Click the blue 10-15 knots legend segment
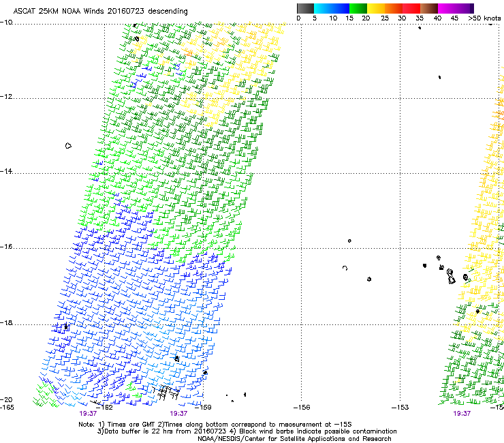 pos(341,8)
